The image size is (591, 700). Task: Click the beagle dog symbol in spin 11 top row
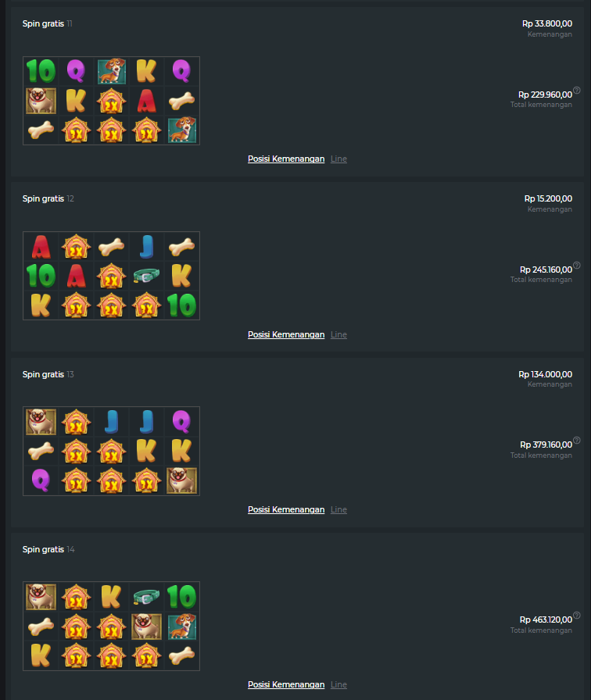pos(111,71)
